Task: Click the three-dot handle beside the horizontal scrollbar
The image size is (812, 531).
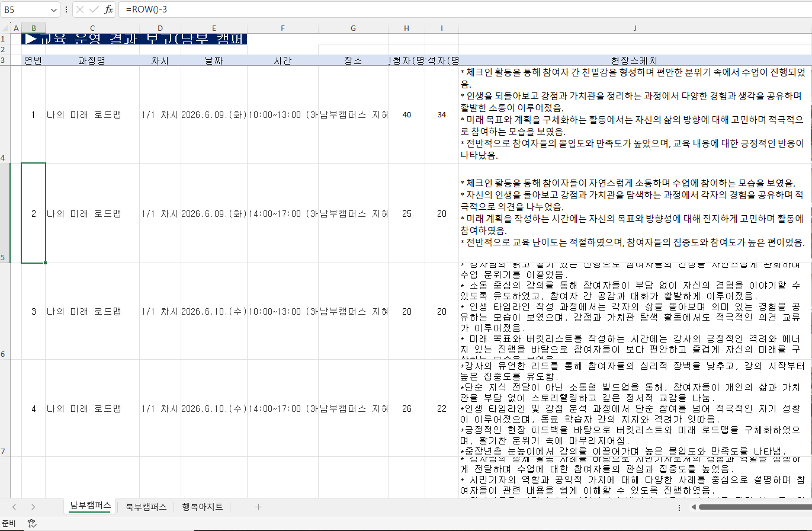Action: click(679, 507)
